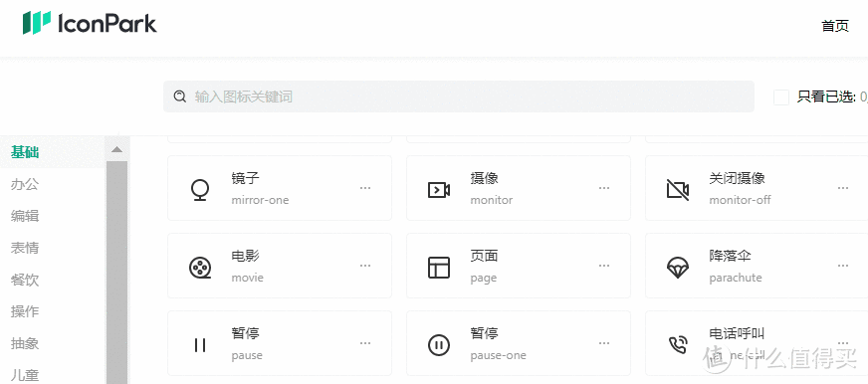Viewport: 868px width, 384px height.
Task: Select the movie film reel icon
Action: pos(200,268)
